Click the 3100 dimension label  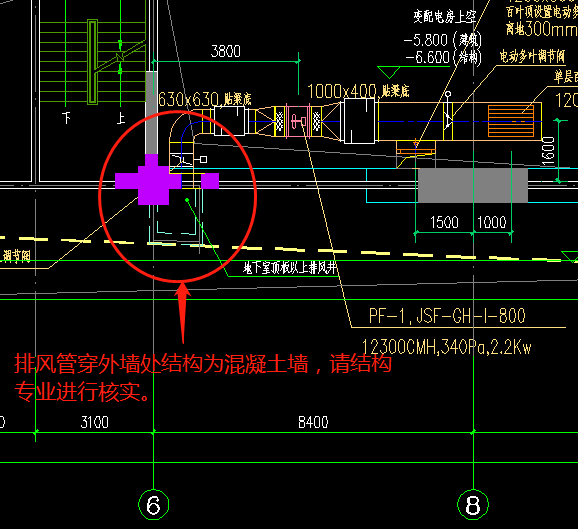pyautogui.click(x=95, y=422)
